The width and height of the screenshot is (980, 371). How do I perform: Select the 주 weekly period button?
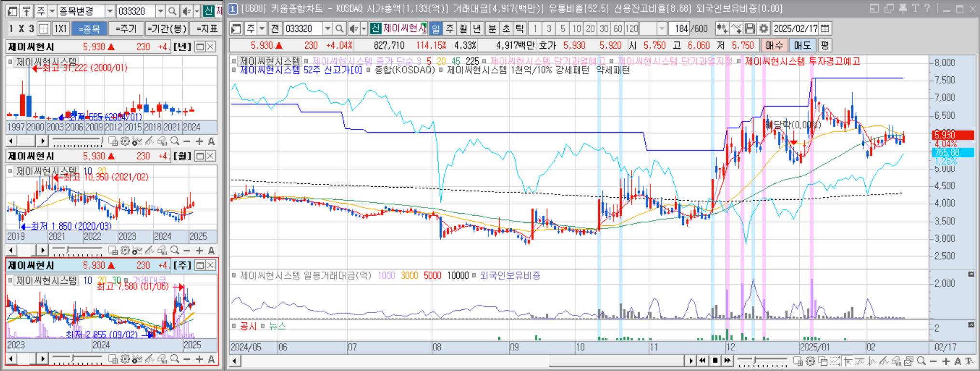click(449, 28)
